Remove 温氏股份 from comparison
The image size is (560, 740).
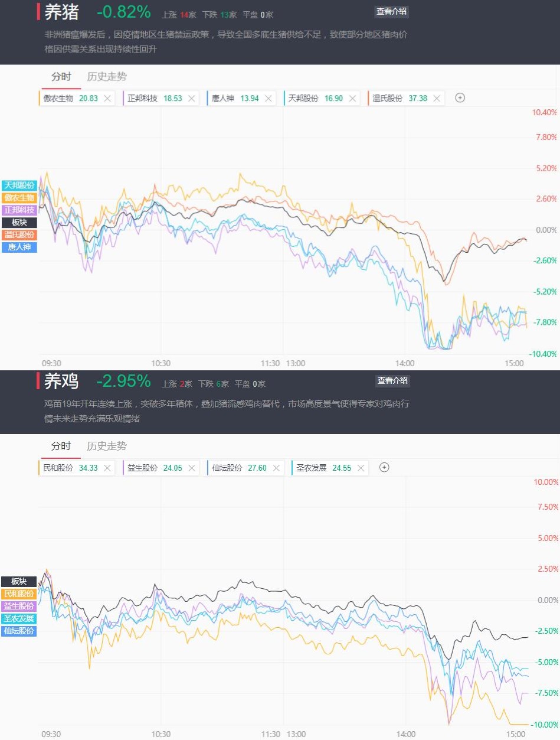tap(437, 99)
